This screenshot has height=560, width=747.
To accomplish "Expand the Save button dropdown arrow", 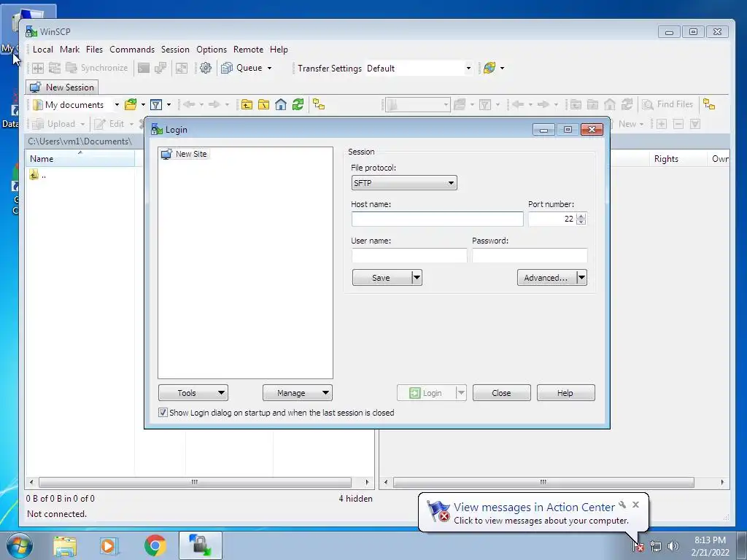I will point(417,278).
